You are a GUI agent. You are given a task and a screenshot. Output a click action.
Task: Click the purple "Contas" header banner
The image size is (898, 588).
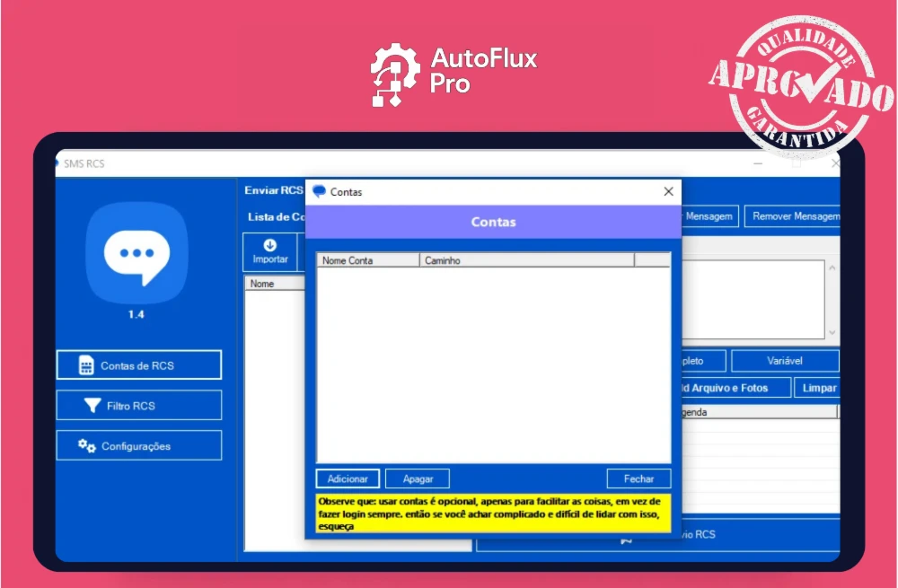[x=493, y=222]
